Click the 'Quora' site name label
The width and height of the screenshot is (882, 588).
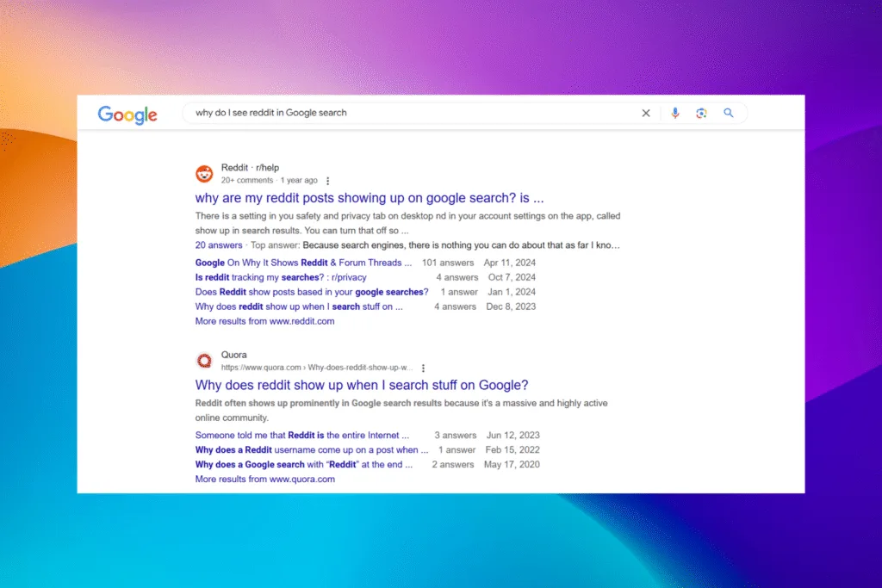point(234,355)
